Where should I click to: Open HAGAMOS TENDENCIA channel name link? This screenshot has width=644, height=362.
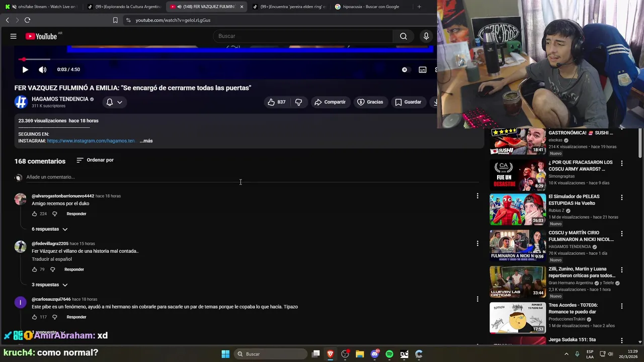click(x=60, y=99)
